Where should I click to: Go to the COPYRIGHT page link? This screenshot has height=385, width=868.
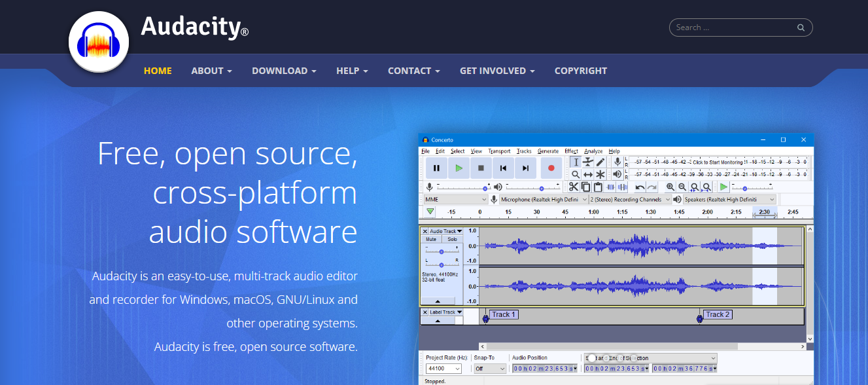580,71
